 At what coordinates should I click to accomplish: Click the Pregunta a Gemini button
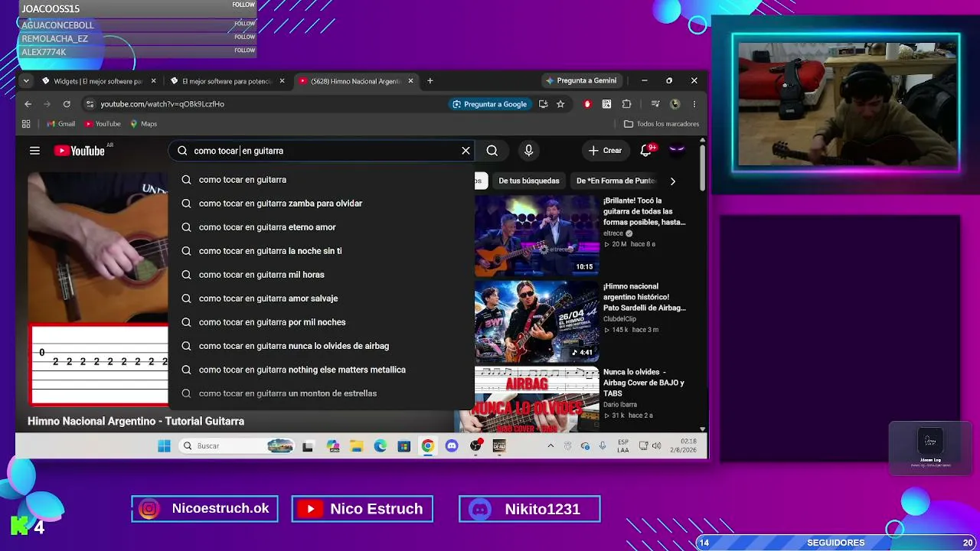click(581, 80)
